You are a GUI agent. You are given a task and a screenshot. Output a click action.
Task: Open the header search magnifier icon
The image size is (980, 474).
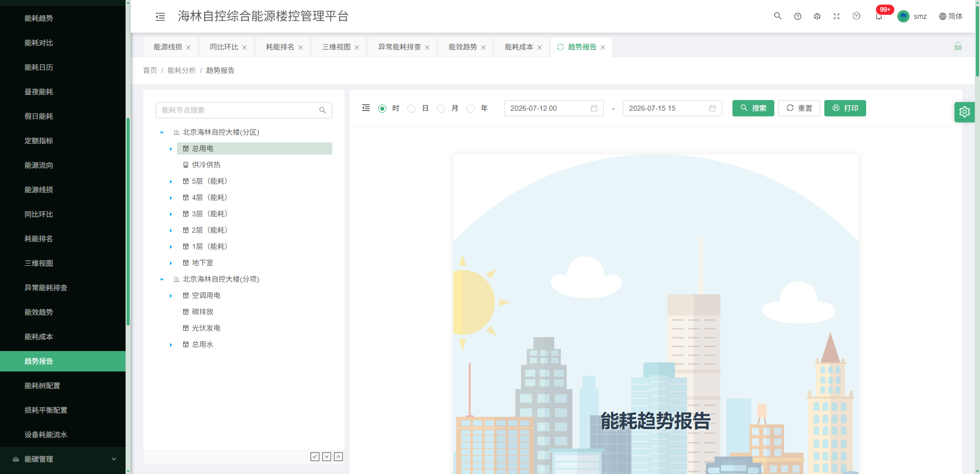pyautogui.click(x=778, y=16)
